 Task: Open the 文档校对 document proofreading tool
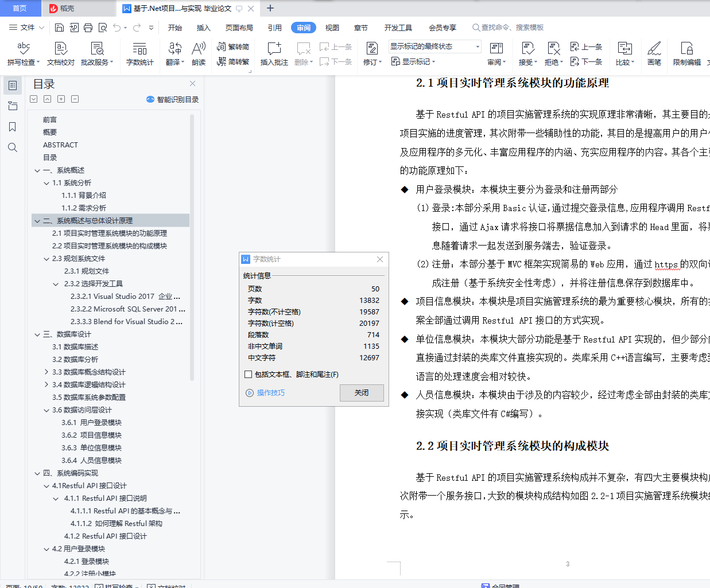pos(61,54)
